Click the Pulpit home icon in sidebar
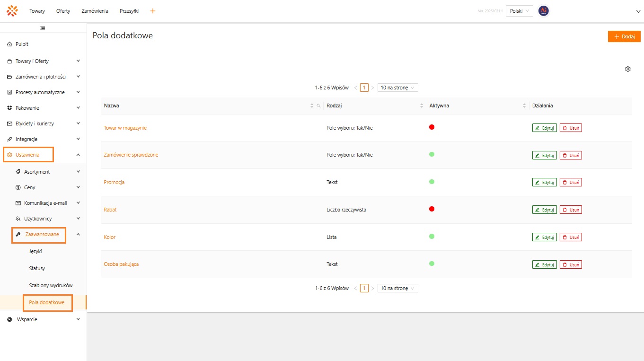Screen dimensions: 644x361 [9, 44]
